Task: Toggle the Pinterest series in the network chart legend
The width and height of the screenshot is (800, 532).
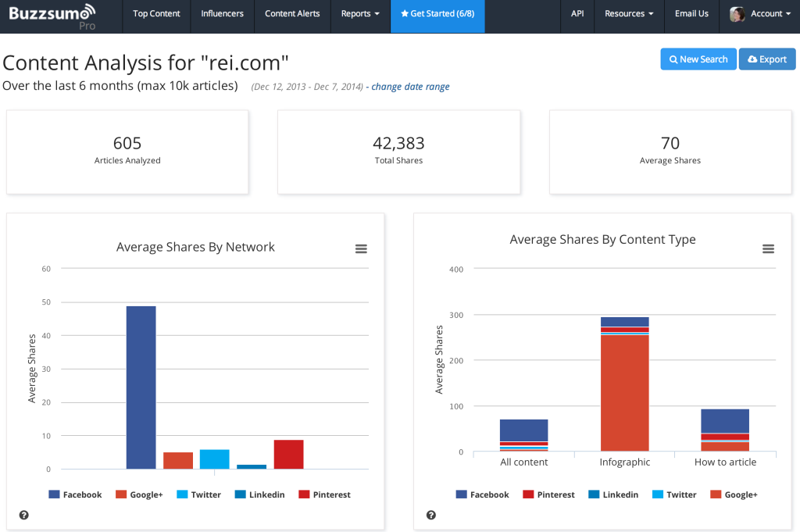Action: (324, 495)
